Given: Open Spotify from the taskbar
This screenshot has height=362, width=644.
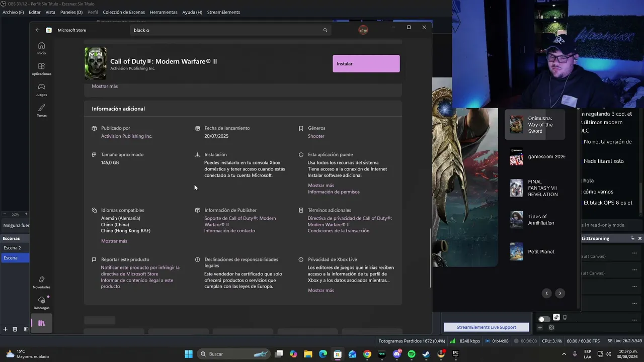Looking at the screenshot, I should (x=412, y=354).
